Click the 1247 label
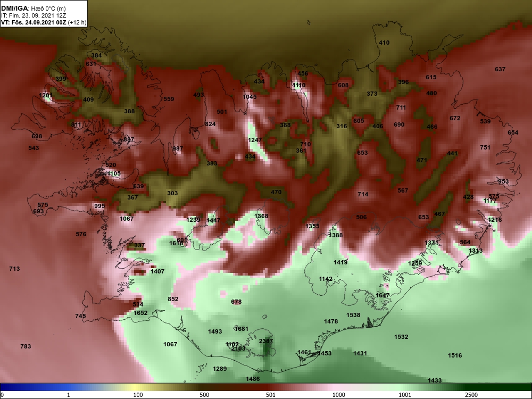Image resolution: width=532 pixels, height=399 pixels. [x=255, y=140]
